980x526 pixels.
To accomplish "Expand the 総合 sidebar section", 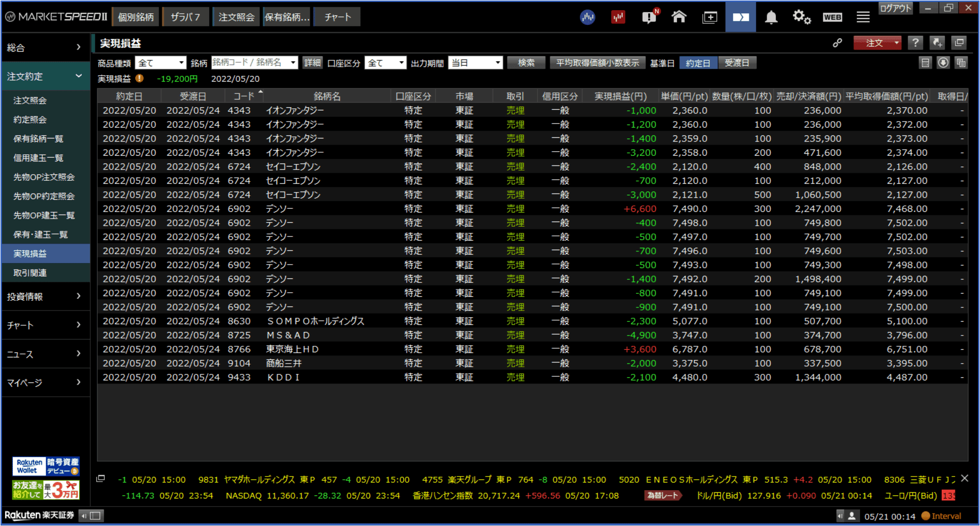I will coord(45,47).
